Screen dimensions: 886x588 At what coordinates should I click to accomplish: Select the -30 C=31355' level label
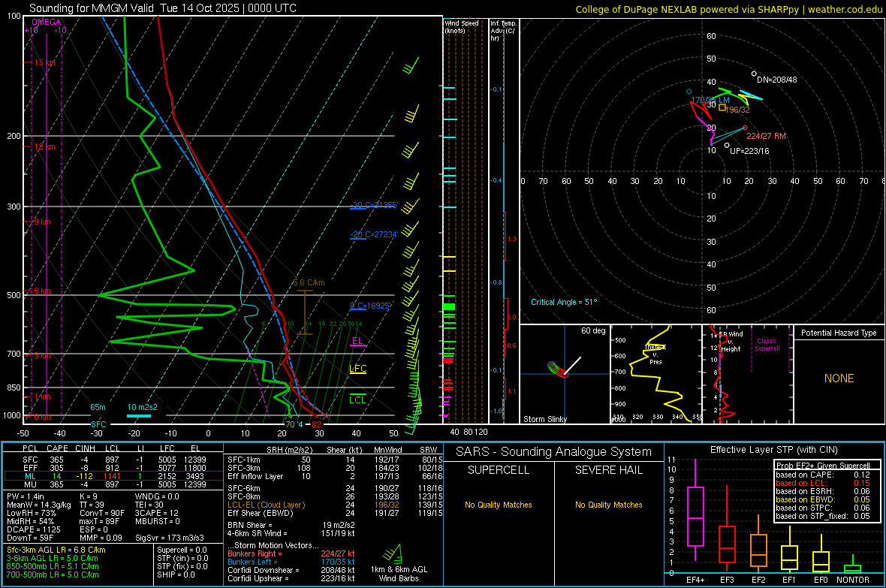tap(374, 205)
